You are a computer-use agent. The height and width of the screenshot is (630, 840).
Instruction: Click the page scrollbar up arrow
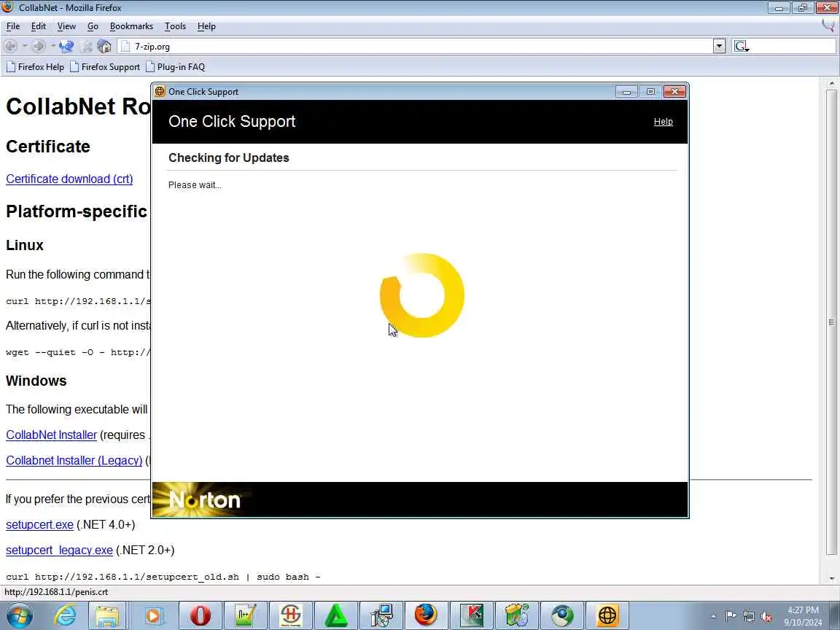[x=831, y=84]
